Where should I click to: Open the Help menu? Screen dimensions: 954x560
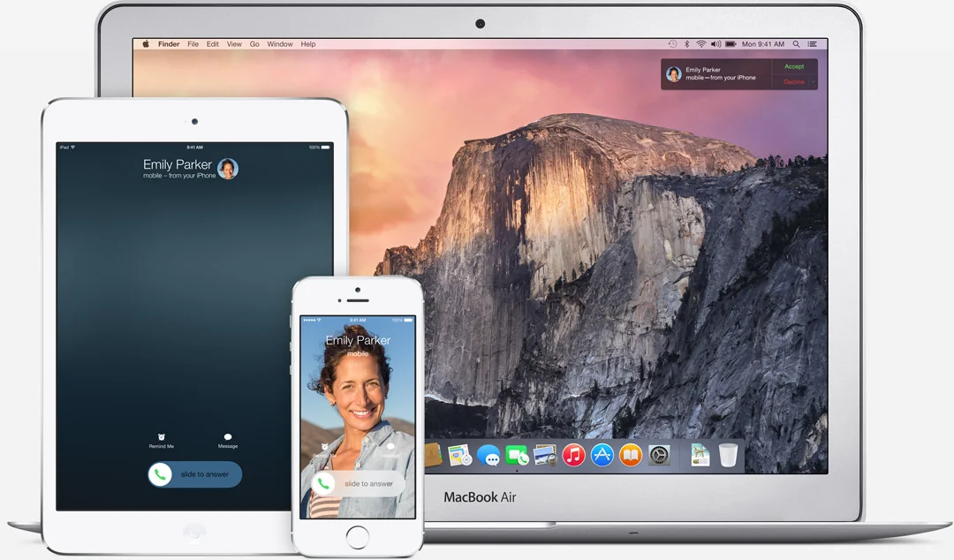coord(308,44)
